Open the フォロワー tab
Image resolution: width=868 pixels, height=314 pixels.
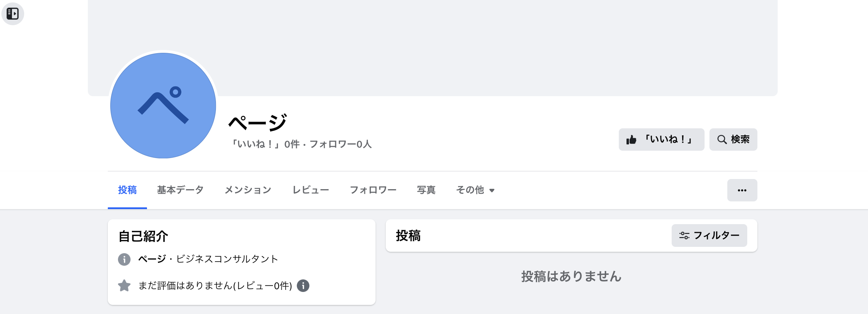coord(373,190)
